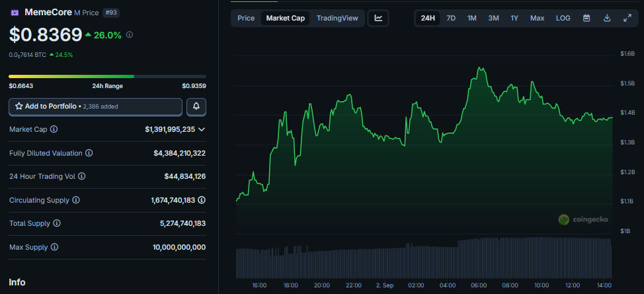Click info icon beside 24 Hour Trading Vol
This screenshot has width=644, height=294.
pos(82,176)
